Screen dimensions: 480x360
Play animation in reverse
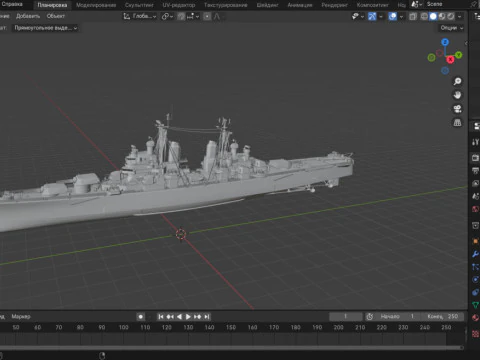[x=179, y=317]
